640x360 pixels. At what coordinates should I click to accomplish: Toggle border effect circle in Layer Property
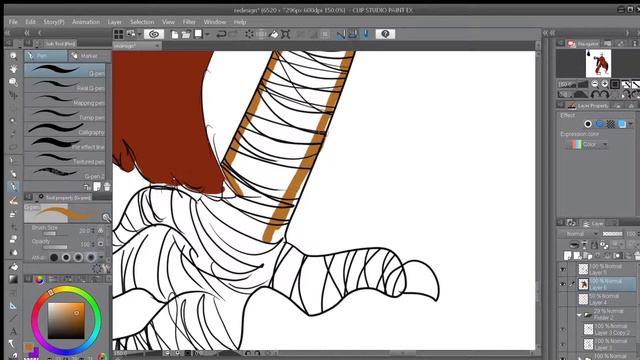588,124
